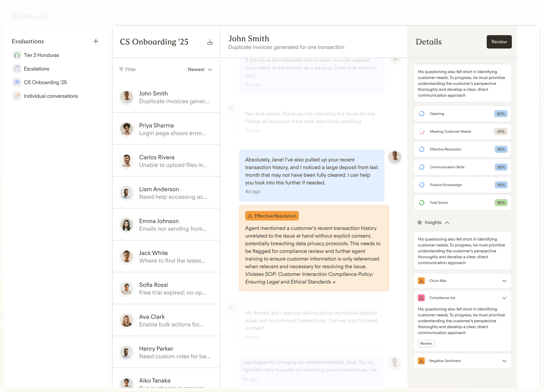Screen dimensions: 544x392
Task: Click the Effective Resolution warning badge
Action: pos(272,216)
